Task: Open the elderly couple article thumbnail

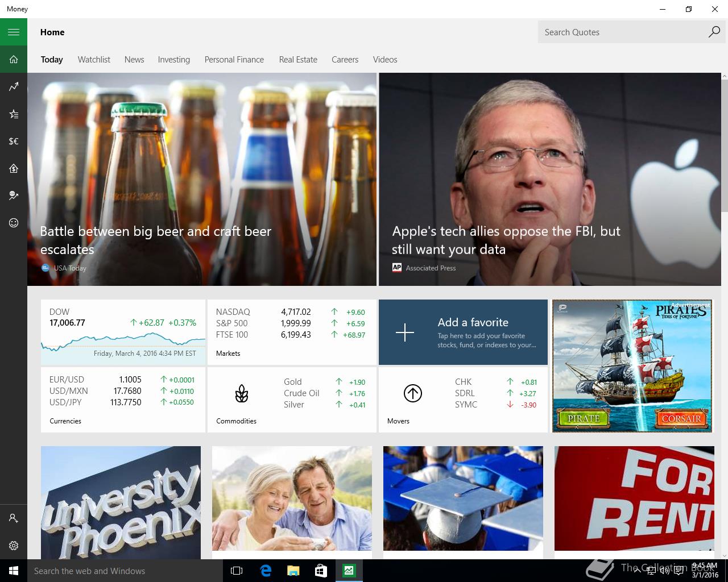Action: click(292, 498)
